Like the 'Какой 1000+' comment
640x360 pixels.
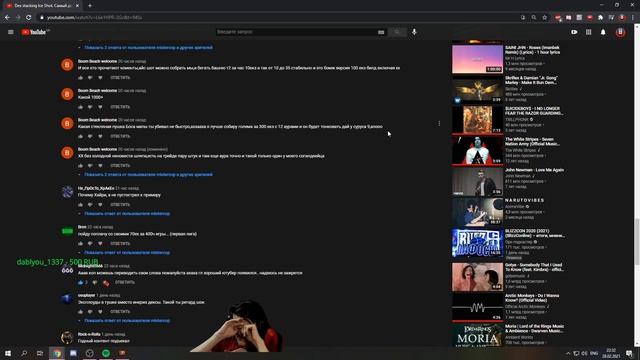(80, 107)
